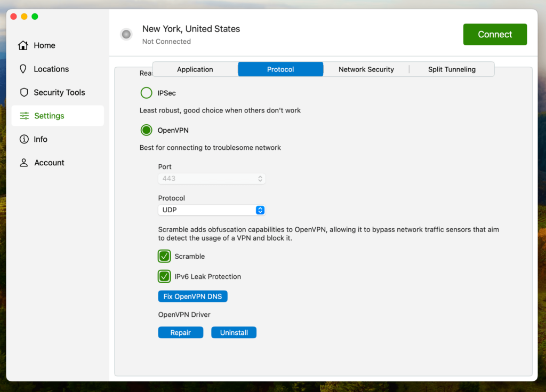Image resolution: width=546 pixels, height=392 pixels.
Task: Open the Port 443 dropdown
Action: [x=212, y=179]
